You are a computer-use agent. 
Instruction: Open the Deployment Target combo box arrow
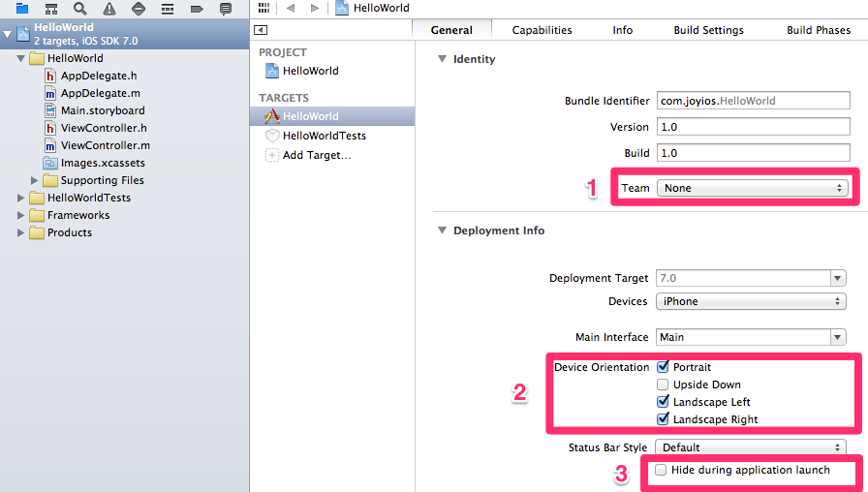pyautogui.click(x=838, y=278)
